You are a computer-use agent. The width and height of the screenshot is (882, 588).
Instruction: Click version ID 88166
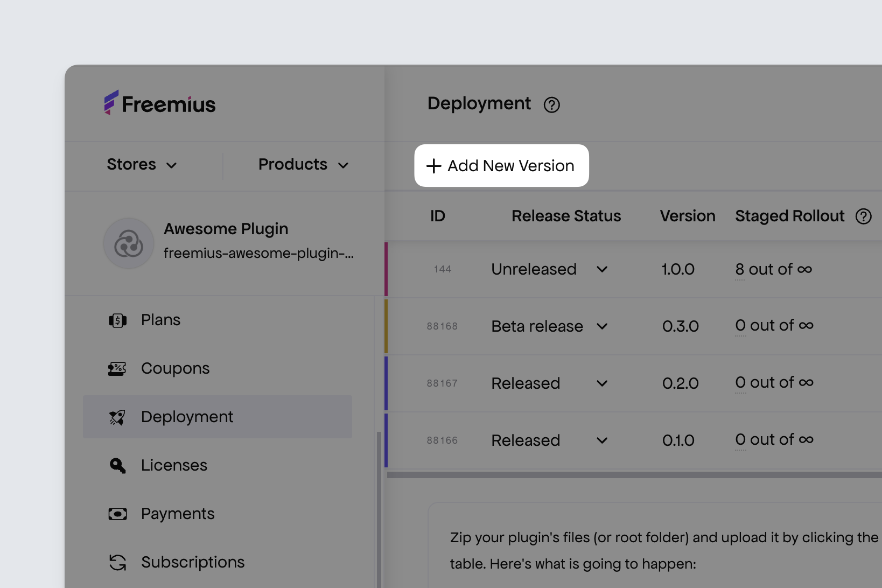[442, 440]
